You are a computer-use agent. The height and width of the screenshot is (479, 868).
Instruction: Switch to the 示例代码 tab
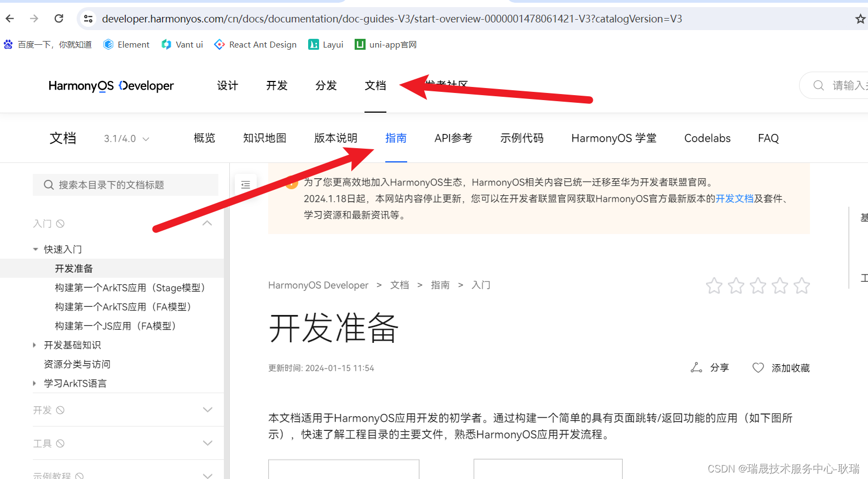pyautogui.click(x=522, y=138)
